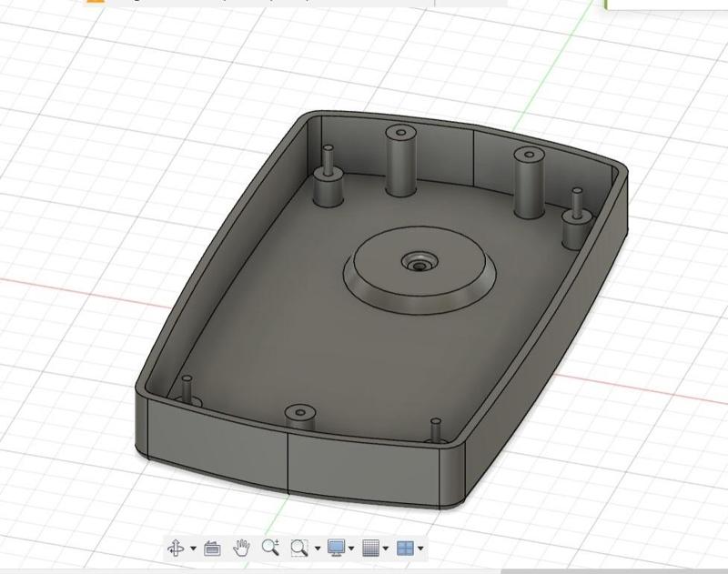728x574 pixels.
Task: Click the Look At icon
Action: click(212, 548)
